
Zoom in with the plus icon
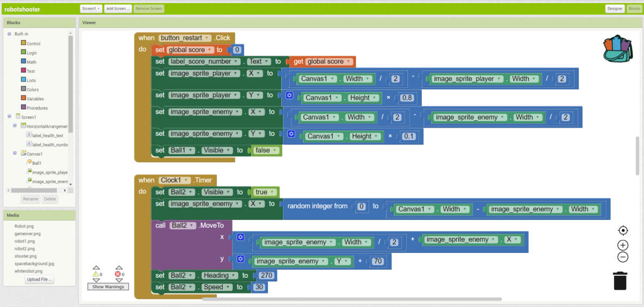[x=623, y=245]
